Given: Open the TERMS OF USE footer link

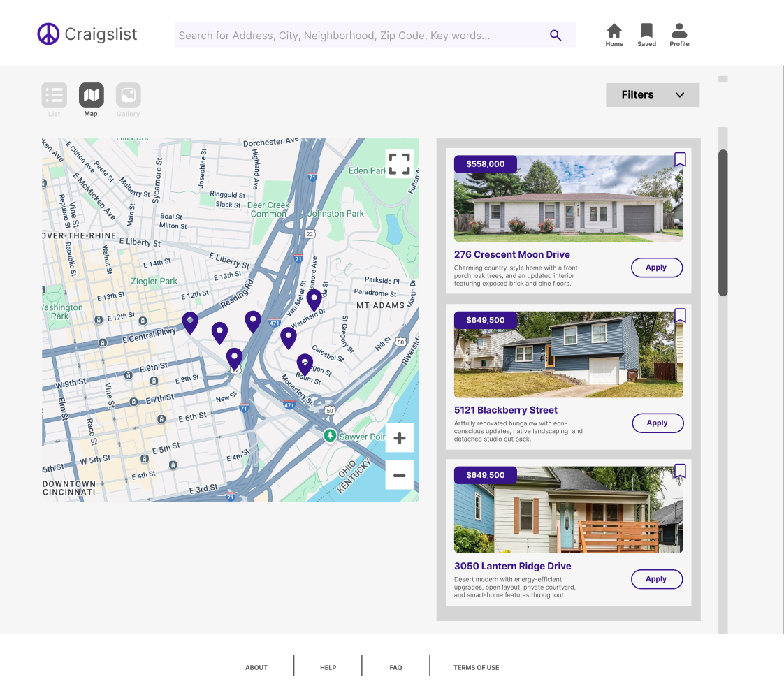Looking at the screenshot, I should pos(476,667).
